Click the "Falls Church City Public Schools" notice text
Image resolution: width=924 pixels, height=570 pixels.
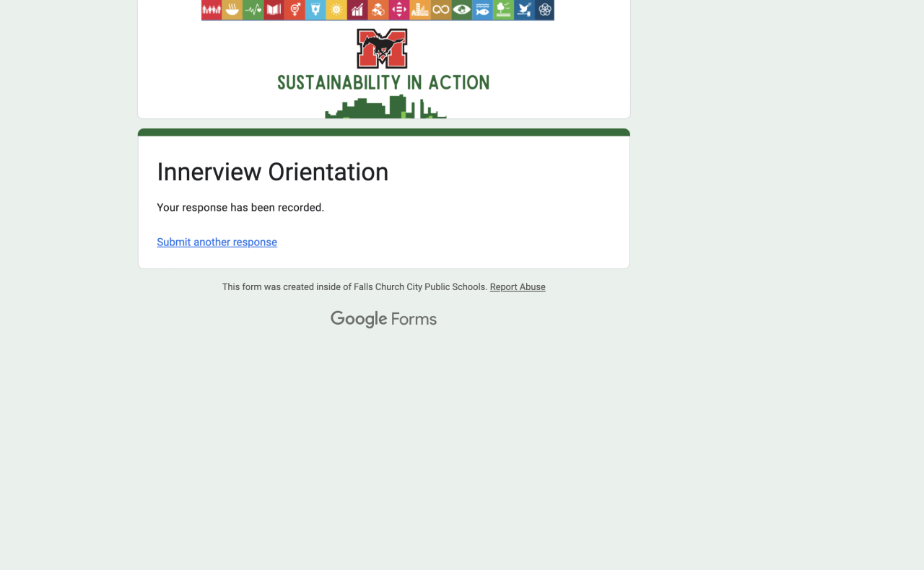coord(421,287)
